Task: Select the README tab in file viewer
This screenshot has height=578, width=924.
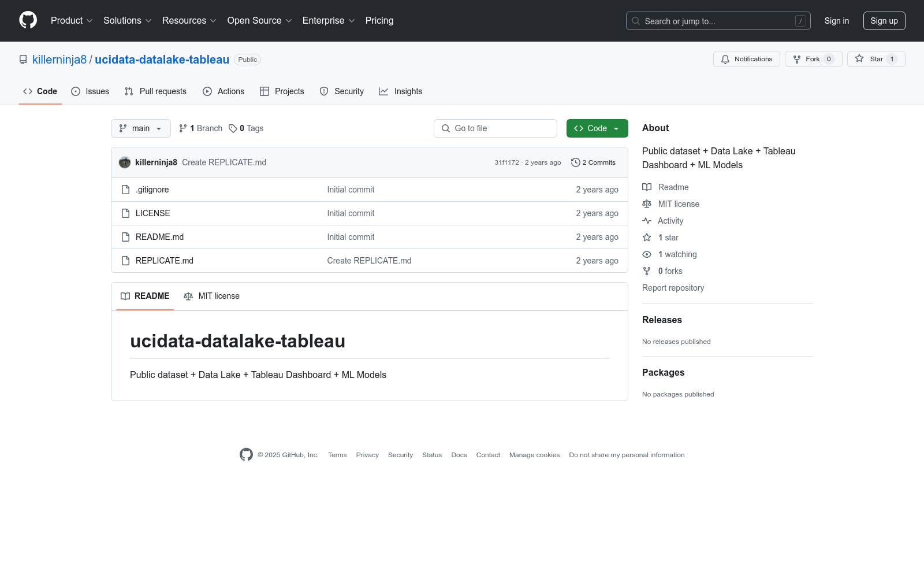Action: click(145, 296)
